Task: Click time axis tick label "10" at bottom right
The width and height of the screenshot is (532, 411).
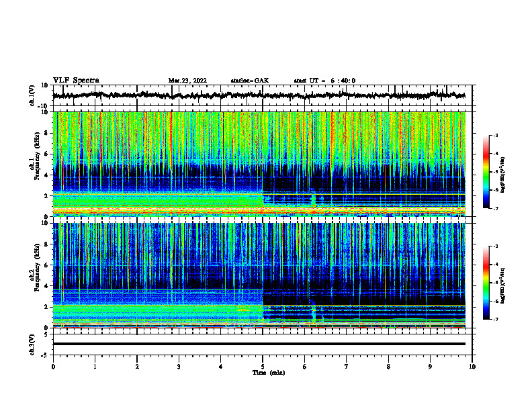Action: (x=472, y=367)
